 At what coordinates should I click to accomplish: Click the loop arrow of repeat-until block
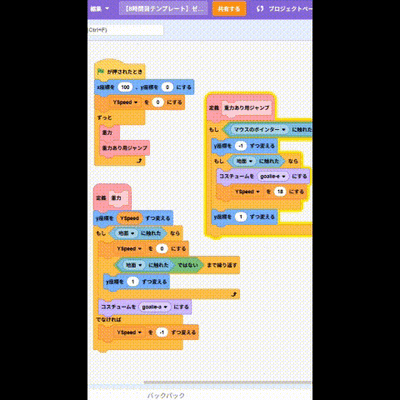tap(234, 294)
